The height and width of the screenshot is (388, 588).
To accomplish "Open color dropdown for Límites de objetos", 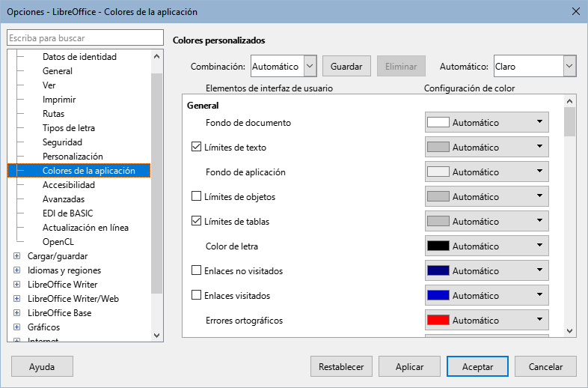I will 487,196.
